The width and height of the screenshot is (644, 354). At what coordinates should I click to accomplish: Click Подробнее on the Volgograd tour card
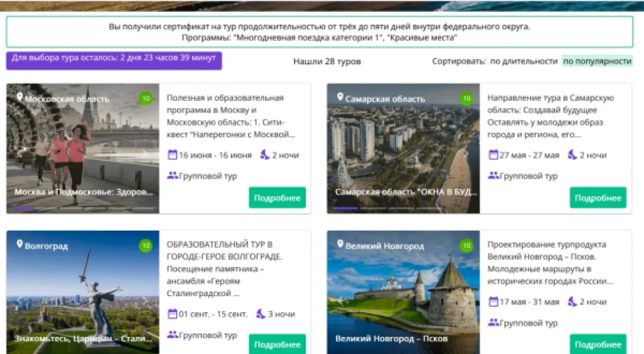[x=277, y=344]
